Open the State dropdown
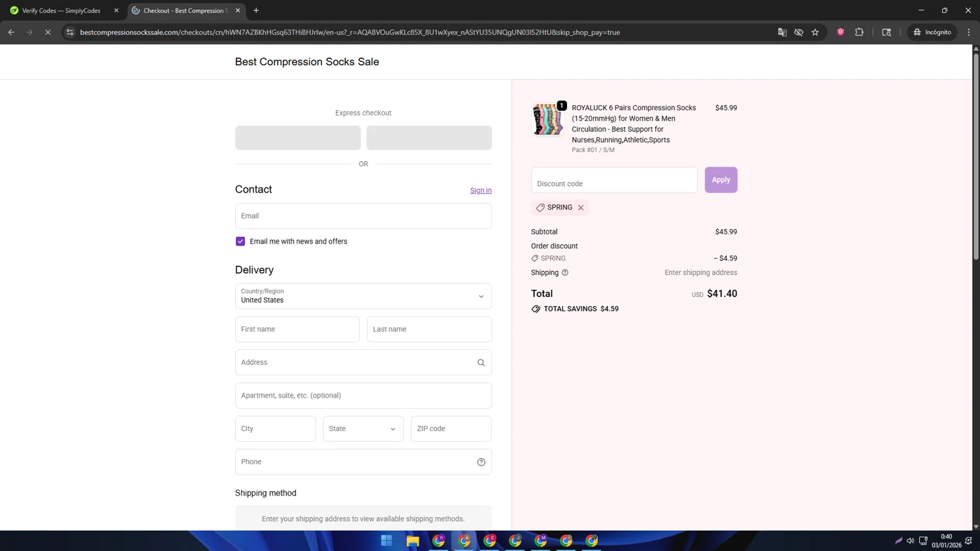The height and width of the screenshot is (551, 980). pos(363,429)
